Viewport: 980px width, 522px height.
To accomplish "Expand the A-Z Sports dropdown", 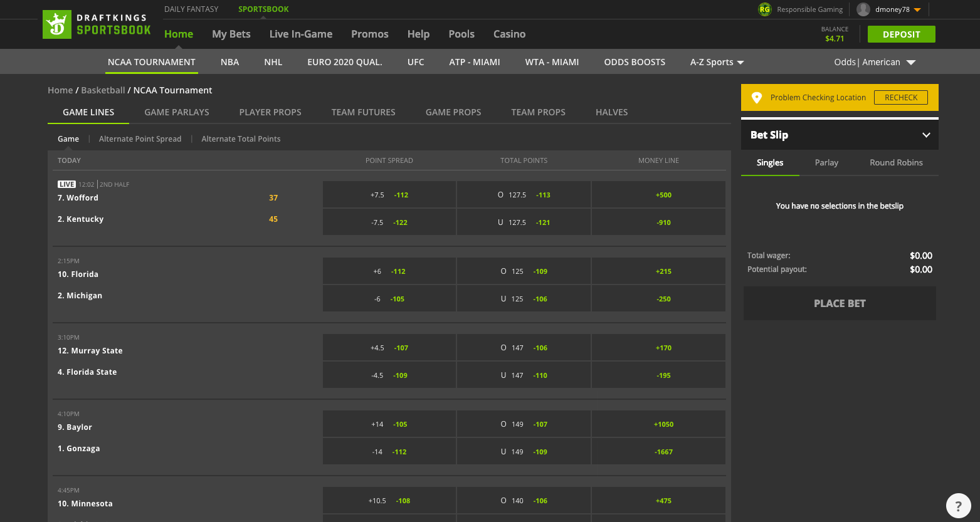I will pos(717,62).
